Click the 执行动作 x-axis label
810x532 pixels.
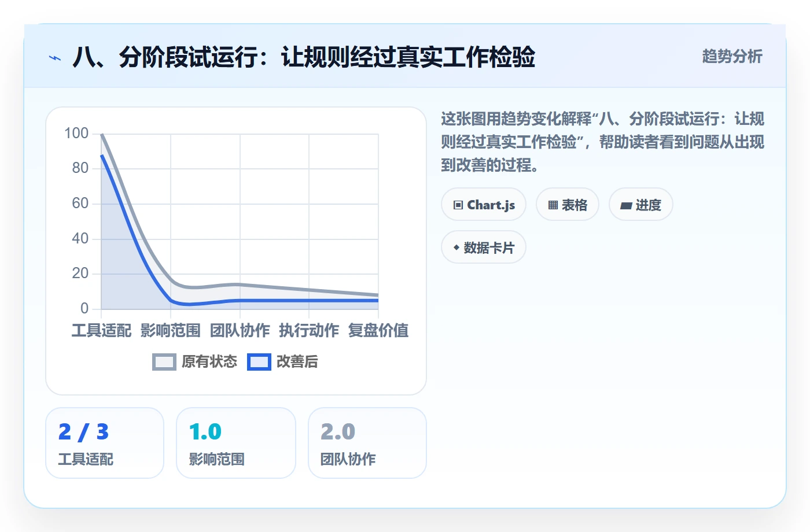pos(309,331)
